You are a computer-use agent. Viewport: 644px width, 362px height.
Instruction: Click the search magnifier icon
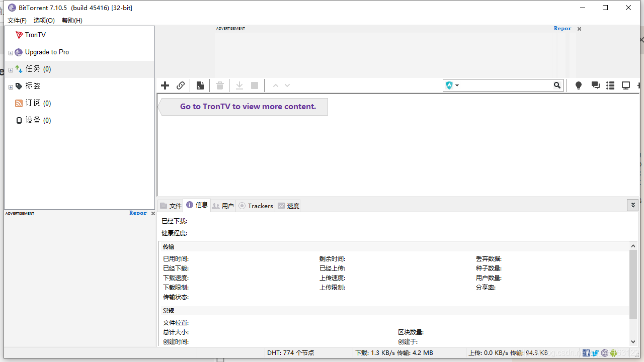pos(557,85)
